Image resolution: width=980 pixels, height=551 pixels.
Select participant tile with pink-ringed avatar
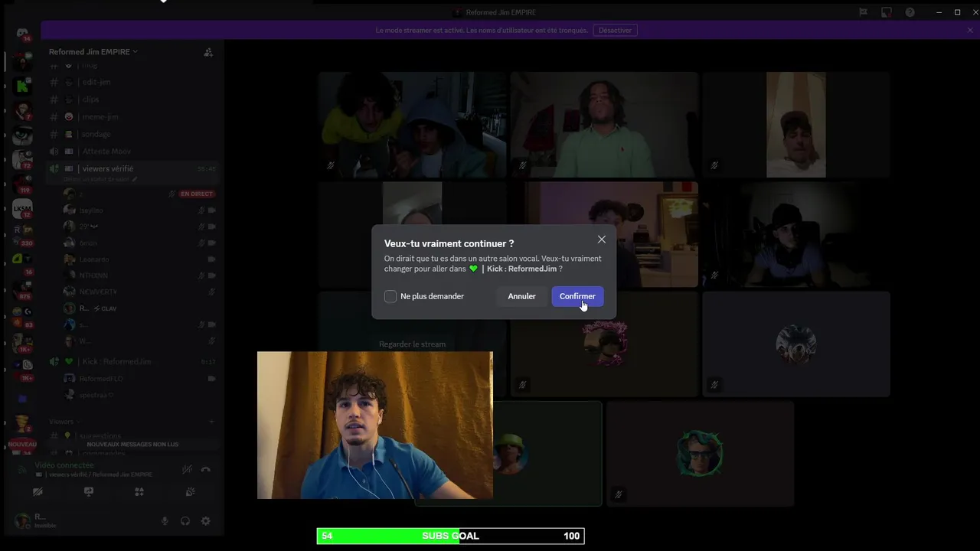tap(604, 344)
